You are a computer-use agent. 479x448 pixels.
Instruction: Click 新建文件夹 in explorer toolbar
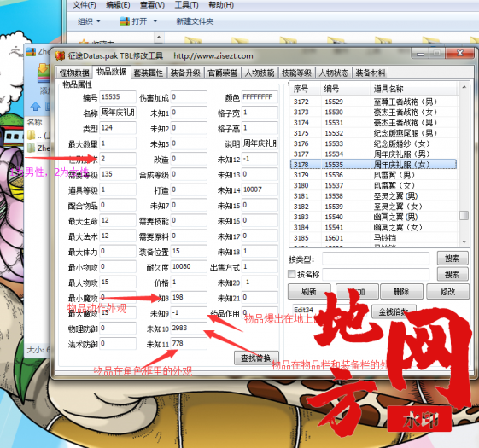point(195,21)
